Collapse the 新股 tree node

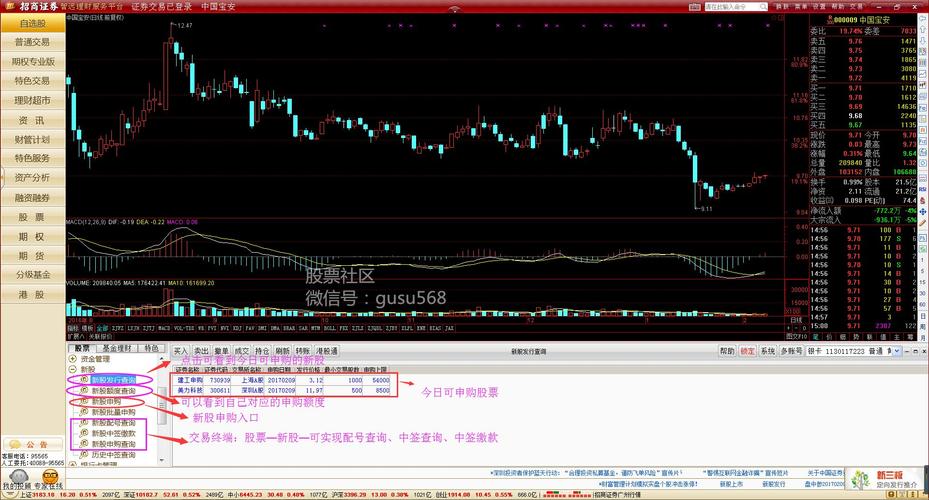point(73,369)
